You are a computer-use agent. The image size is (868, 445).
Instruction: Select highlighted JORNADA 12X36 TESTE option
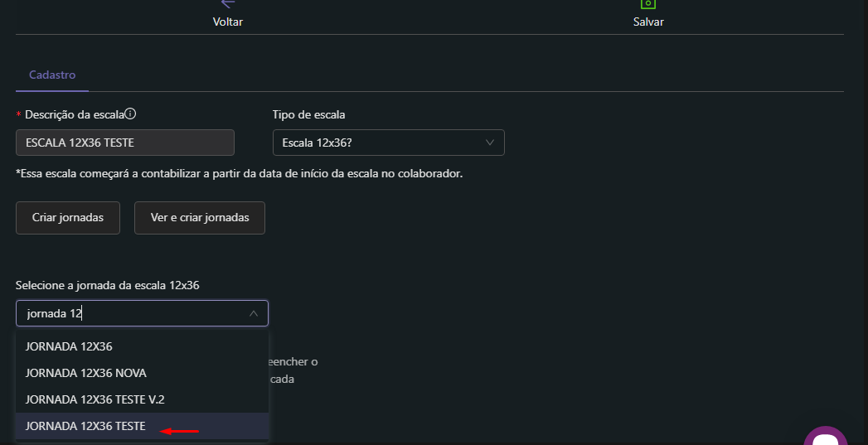pyautogui.click(x=85, y=426)
